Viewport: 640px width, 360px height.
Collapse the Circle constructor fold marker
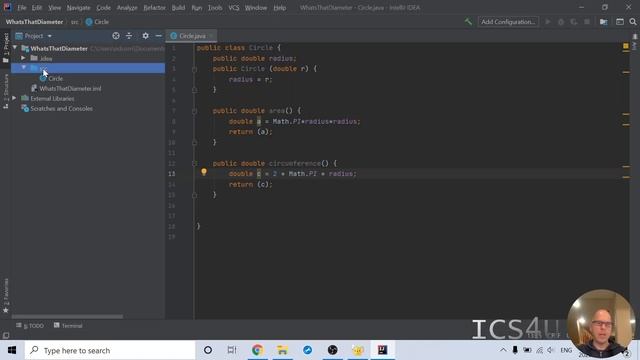(x=195, y=69)
